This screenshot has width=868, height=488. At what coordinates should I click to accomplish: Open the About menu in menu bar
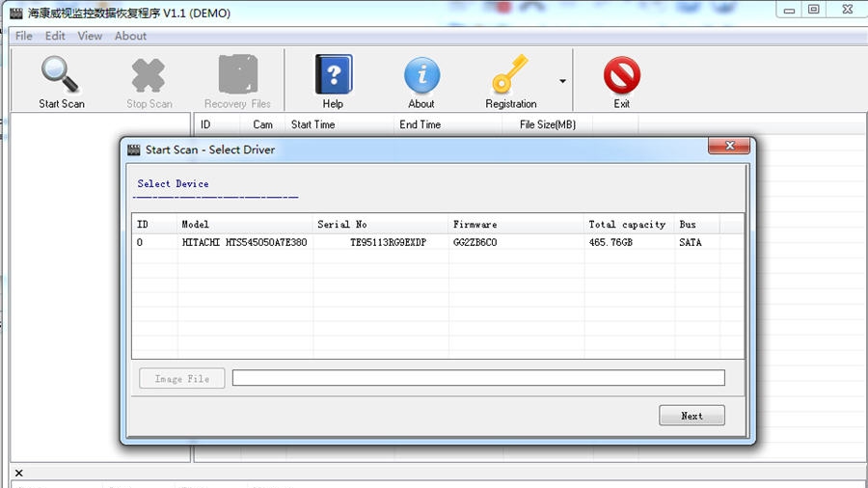130,36
